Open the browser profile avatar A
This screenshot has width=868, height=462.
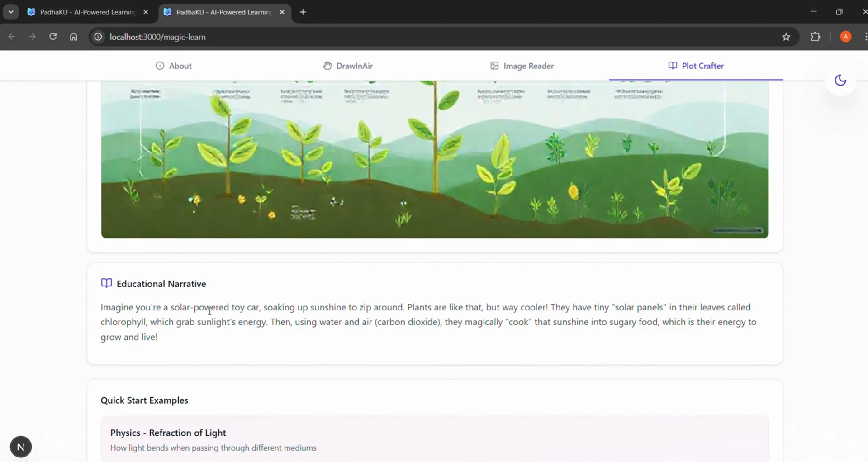click(x=846, y=37)
